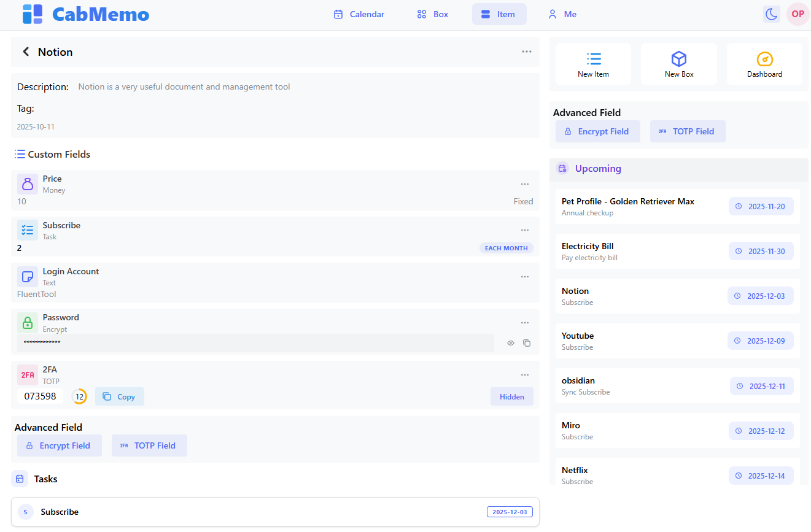Screen dimensions: 811x532
Task: Click the Tasks calendar icon
Action: point(20,479)
